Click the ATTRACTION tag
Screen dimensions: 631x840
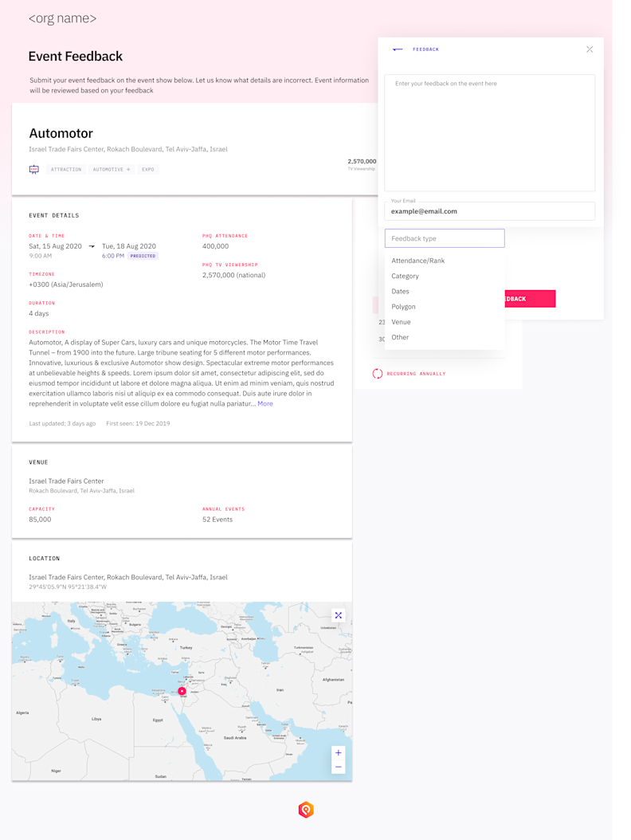click(x=66, y=169)
